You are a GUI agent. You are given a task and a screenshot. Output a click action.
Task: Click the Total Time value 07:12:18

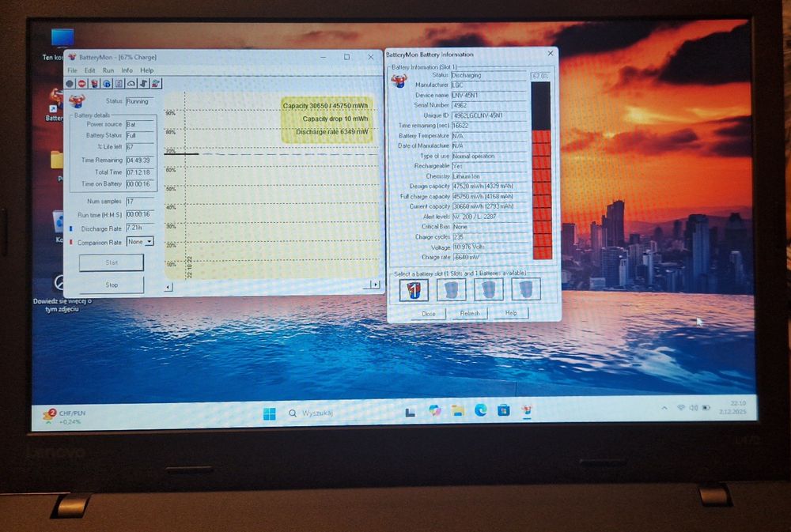click(x=140, y=172)
